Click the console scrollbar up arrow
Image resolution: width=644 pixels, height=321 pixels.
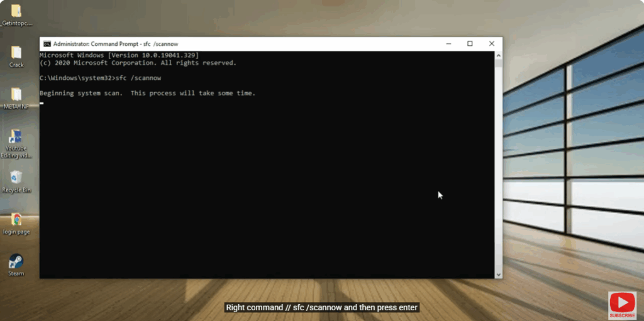pyautogui.click(x=498, y=55)
